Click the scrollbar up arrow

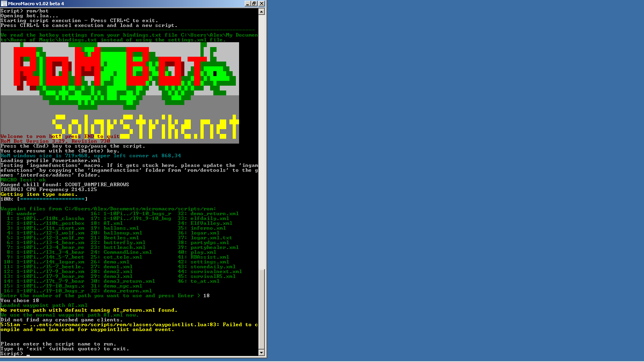[261, 12]
